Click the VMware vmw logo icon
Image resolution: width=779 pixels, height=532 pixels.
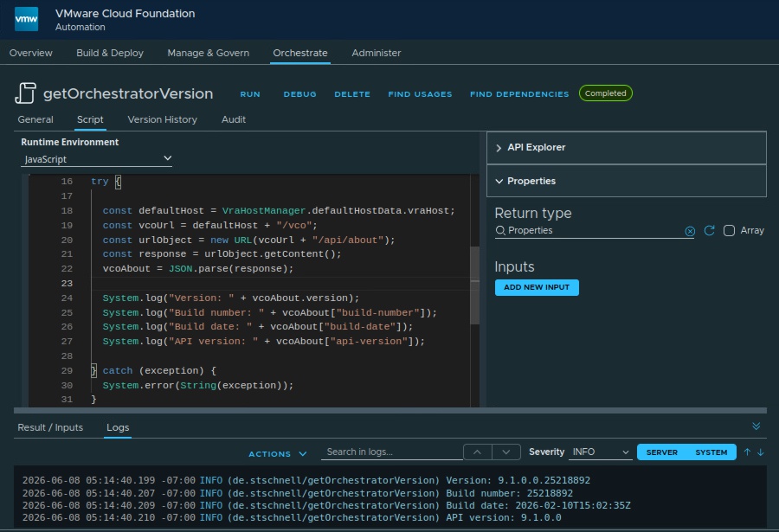pyautogui.click(x=26, y=19)
